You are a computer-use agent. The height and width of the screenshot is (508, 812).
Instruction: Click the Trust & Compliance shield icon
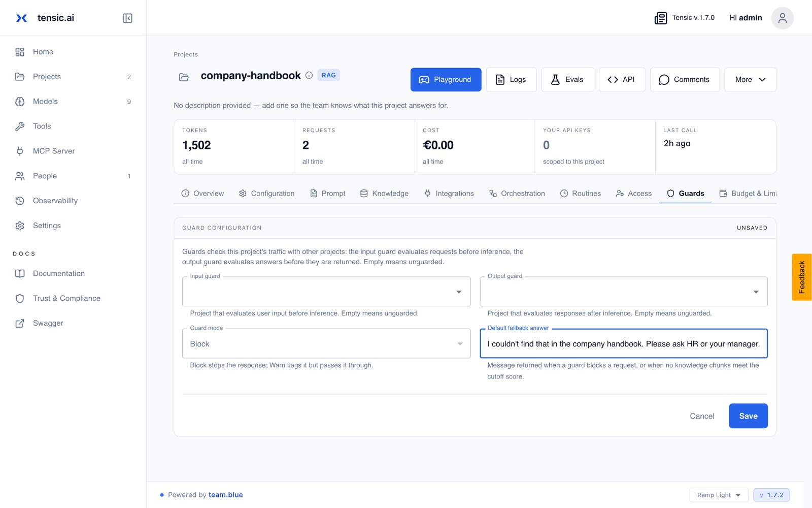click(20, 299)
